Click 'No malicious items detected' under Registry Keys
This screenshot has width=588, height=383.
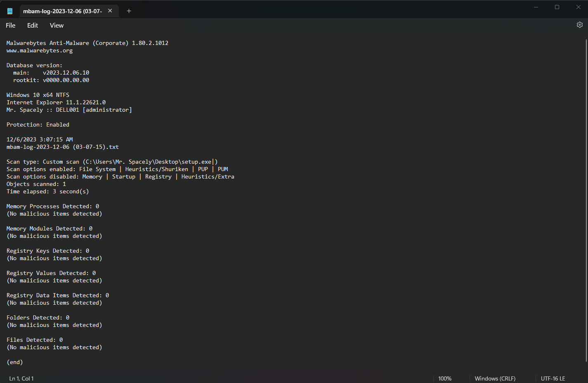coord(54,258)
